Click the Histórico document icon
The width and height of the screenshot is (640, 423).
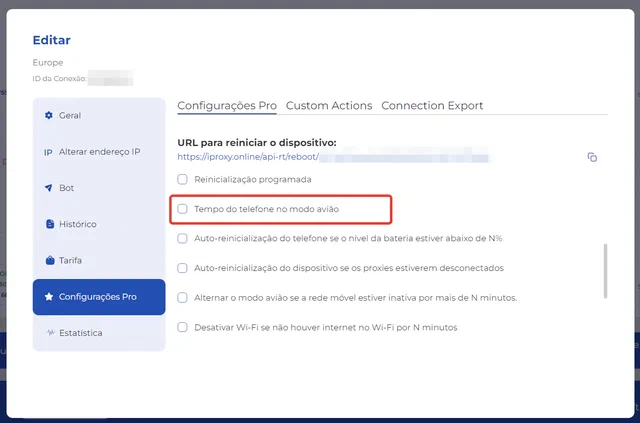(x=50, y=224)
